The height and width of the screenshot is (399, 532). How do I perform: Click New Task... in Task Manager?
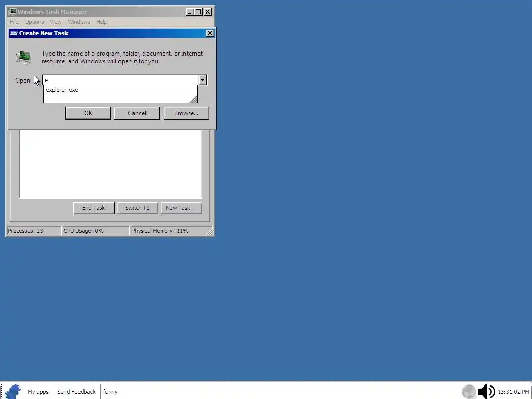(181, 208)
